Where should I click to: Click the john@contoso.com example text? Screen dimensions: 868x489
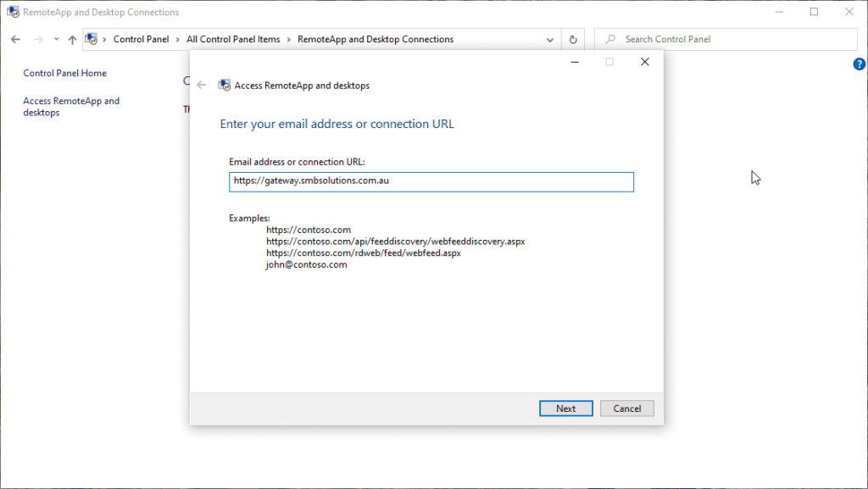coord(306,264)
